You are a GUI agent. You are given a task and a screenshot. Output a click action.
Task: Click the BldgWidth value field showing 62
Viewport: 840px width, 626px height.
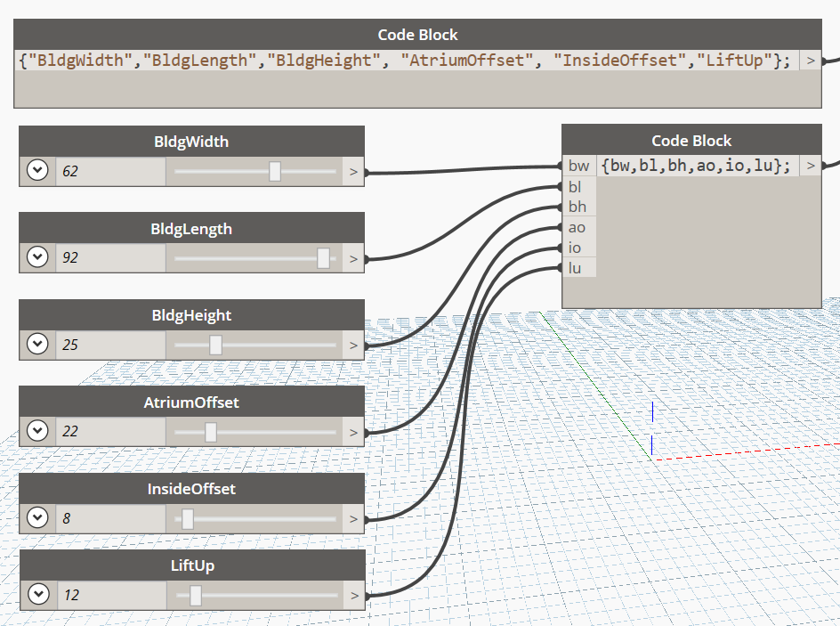111,171
